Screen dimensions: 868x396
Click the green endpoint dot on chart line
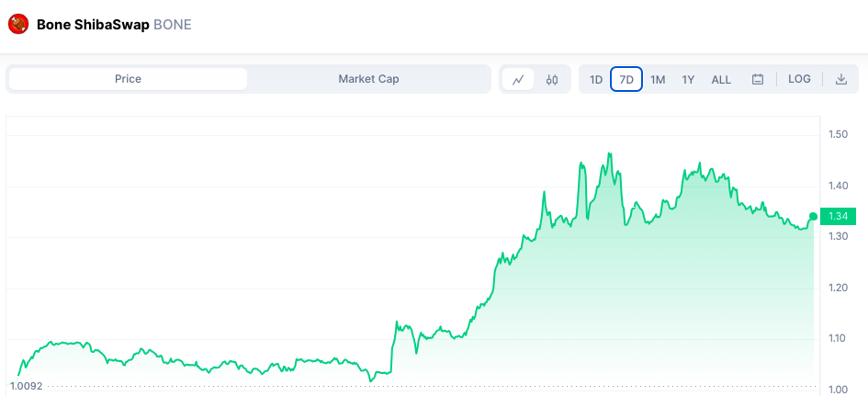click(813, 217)
